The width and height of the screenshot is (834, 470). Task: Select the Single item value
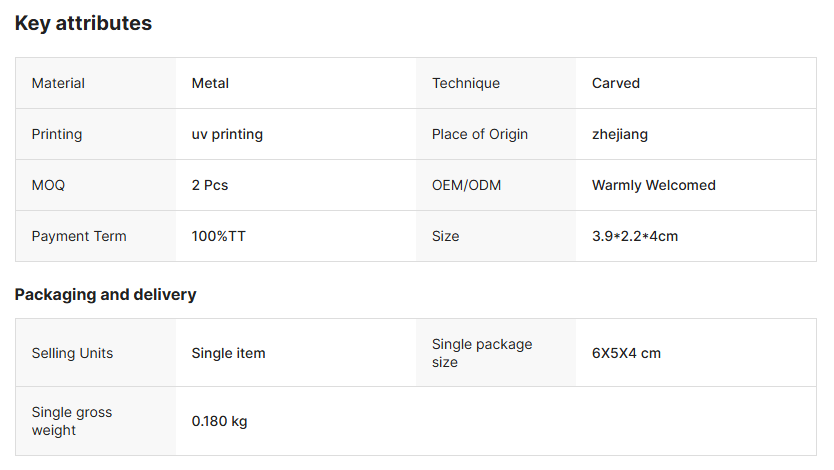pyautogui.click(x=228, y=353)
